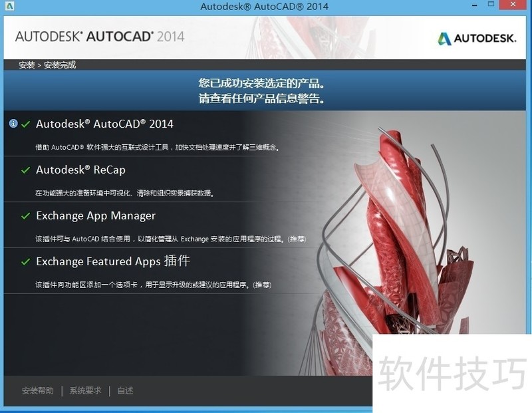
Task: Click the checkmark beside Exchange App Manager
Action: [x=25, y=216]
